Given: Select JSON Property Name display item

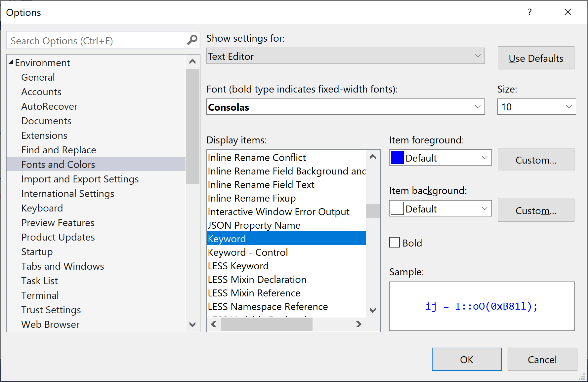Looking at the screenshot, I should (286, 225).
